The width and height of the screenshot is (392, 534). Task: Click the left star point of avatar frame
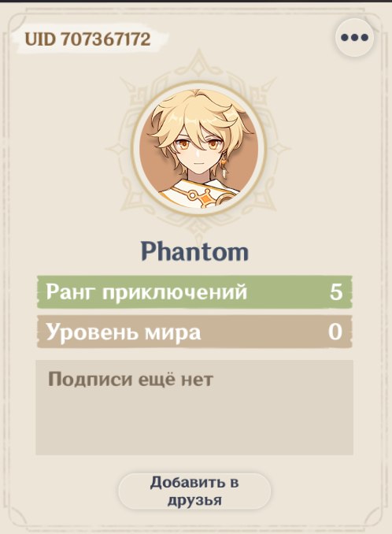pyautogui.click(x=117, y=149)
